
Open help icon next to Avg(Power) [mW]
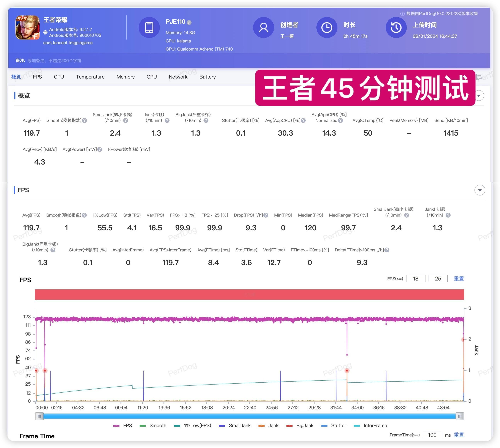click(x=99, y=149)
